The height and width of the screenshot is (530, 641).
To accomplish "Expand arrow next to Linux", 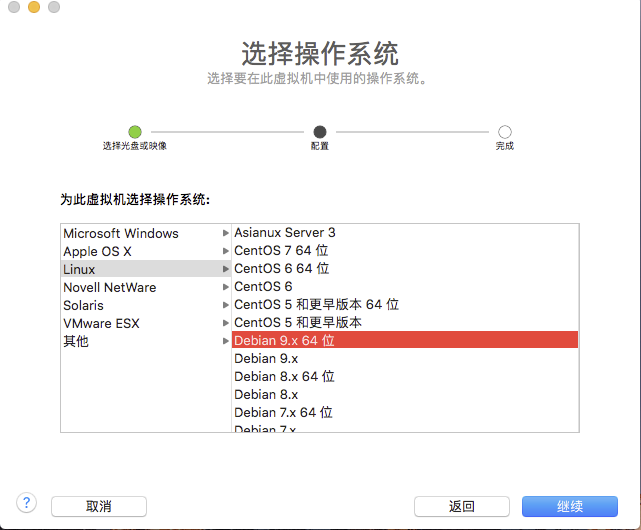I will point(225,269).
